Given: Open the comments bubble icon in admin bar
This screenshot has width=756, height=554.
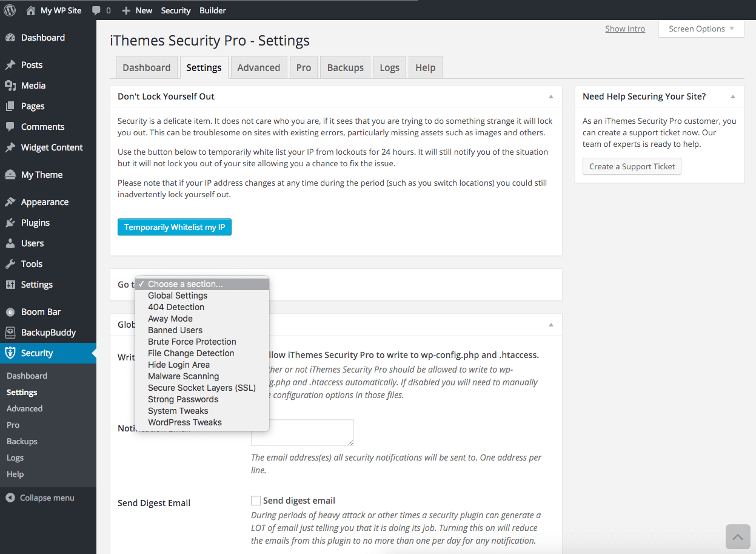Looking at the screenshot, I should click(x=96, y=10).
